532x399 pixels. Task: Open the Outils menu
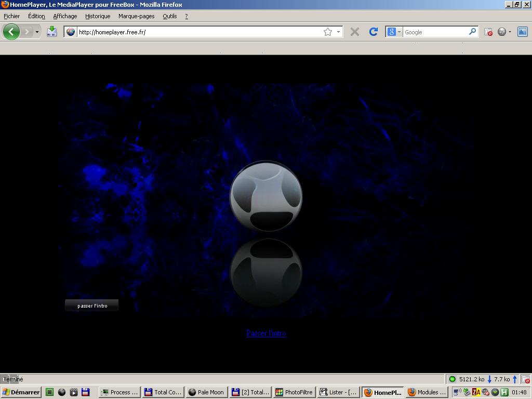[x=170, y=16]
